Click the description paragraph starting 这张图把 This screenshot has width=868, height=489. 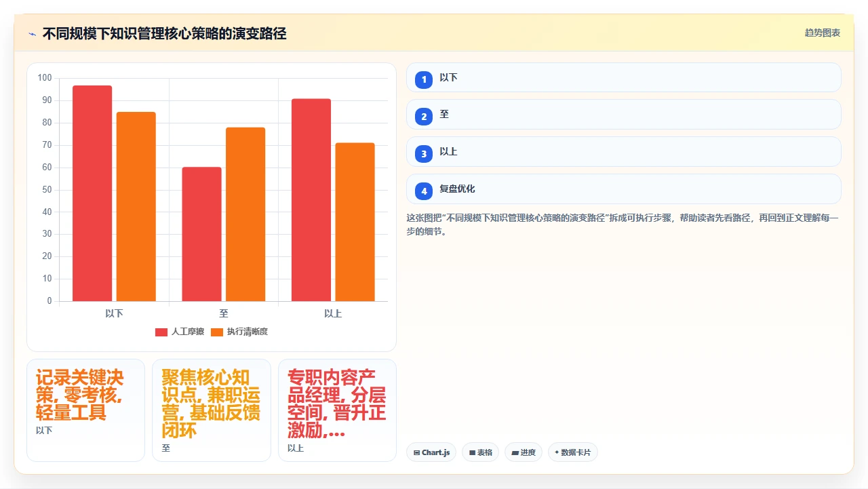pyautogui.click(x=623, y=224)
